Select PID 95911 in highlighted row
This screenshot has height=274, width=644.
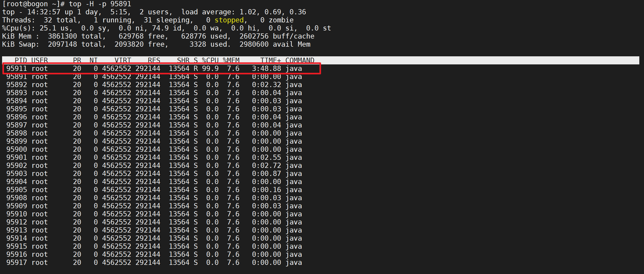(x=17, y=69)
